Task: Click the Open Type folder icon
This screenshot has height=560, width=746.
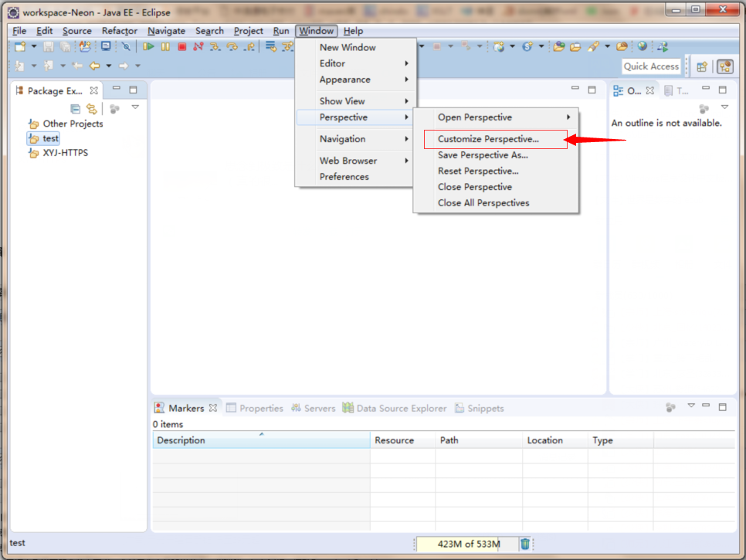Action: click(558, 46)
